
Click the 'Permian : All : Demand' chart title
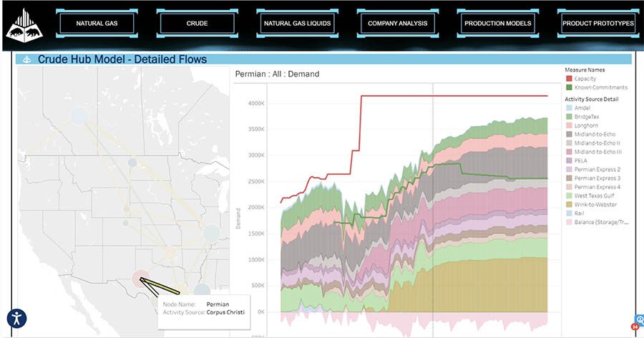click(x=277, y=74)
